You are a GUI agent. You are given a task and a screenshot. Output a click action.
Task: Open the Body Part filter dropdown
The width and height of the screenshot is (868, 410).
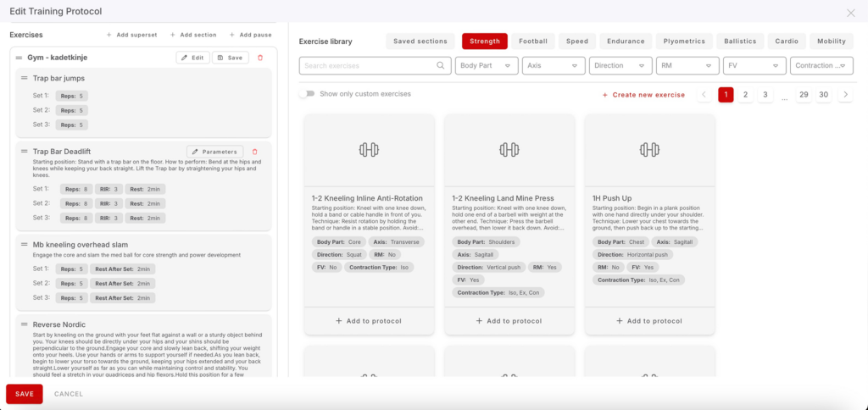point(487,65)
